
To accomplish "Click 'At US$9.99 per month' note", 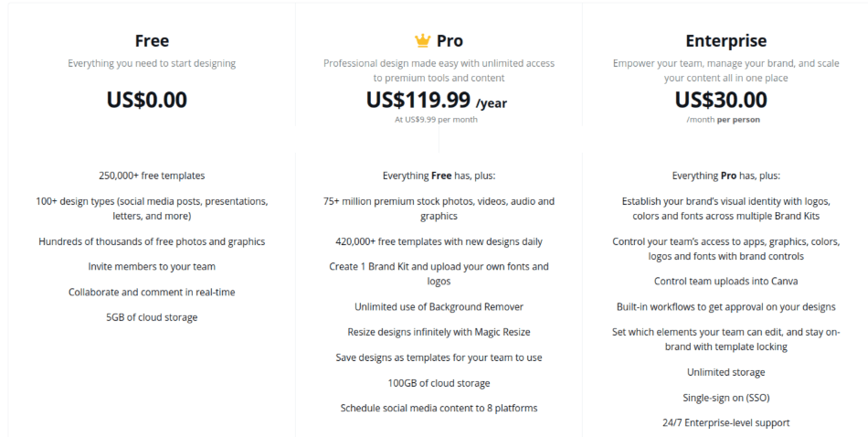I will [436, 120].
